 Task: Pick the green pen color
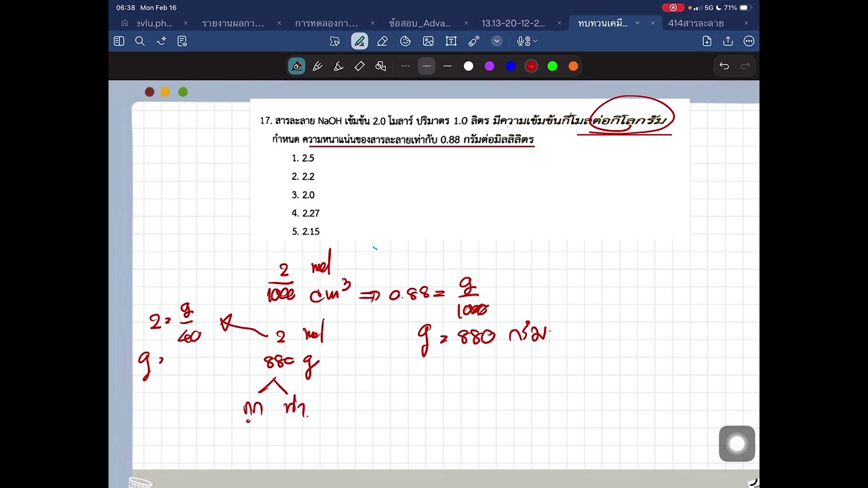point(553,66)
